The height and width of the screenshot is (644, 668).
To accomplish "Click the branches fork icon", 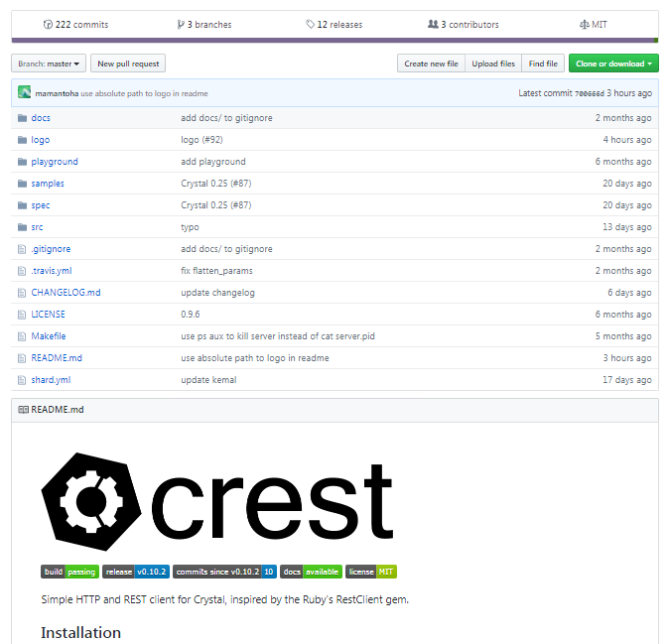I will point(181,25).
